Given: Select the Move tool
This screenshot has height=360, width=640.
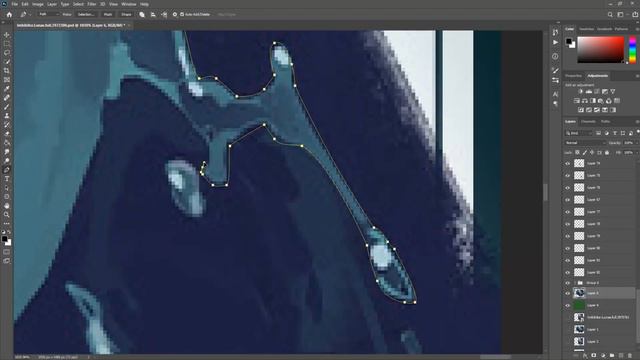Looking at the screenshot, I should [7, 35].
